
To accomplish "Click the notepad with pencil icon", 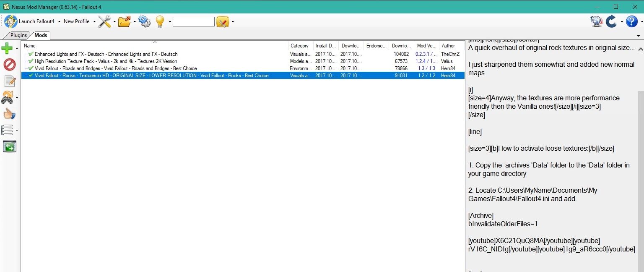I will (x=9, y=81).
